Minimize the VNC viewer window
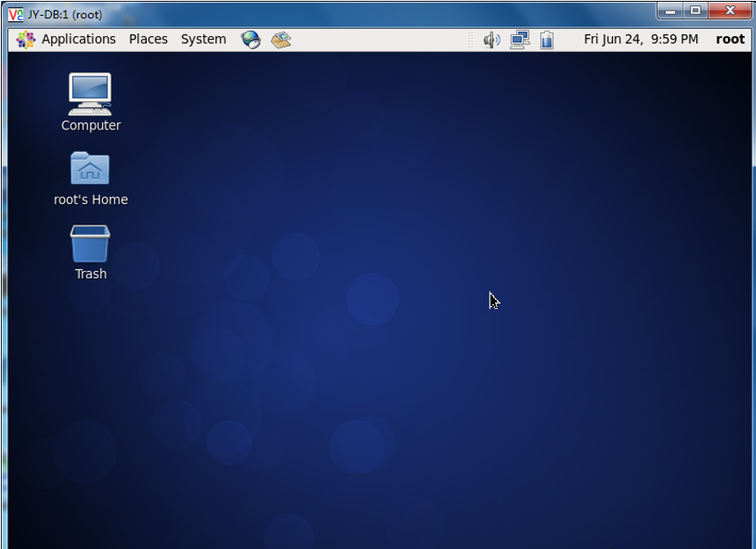This screenshot has width=756, height=549. tap(672, 11)
